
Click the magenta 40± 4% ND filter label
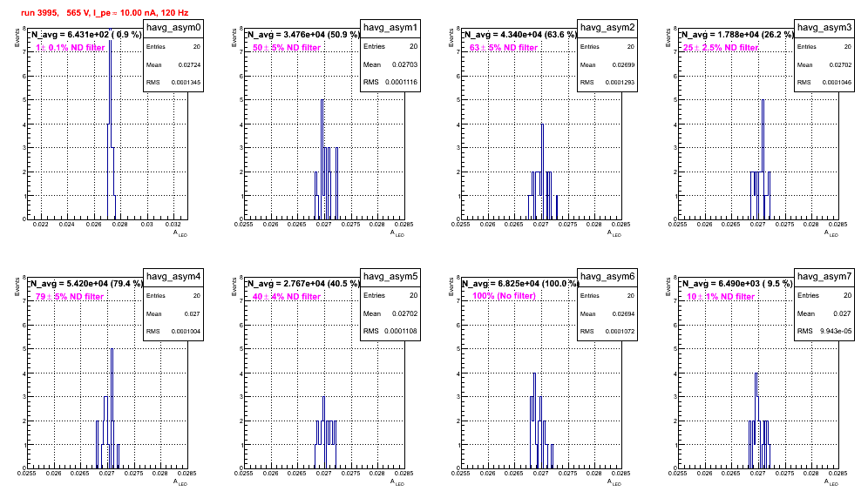[x=287, y=297]
